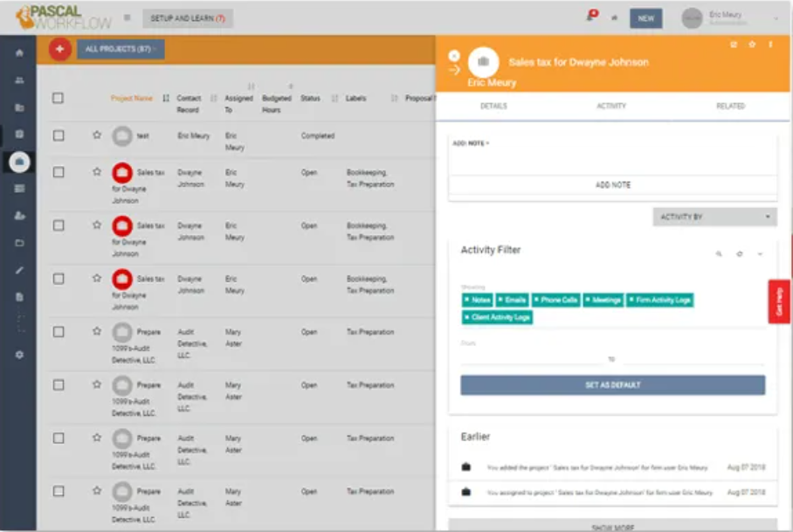793x532 pixels.
Task: Click the 'Sales tax for Dwayne Johnson' panel title
Action: (x=578, y=62)
